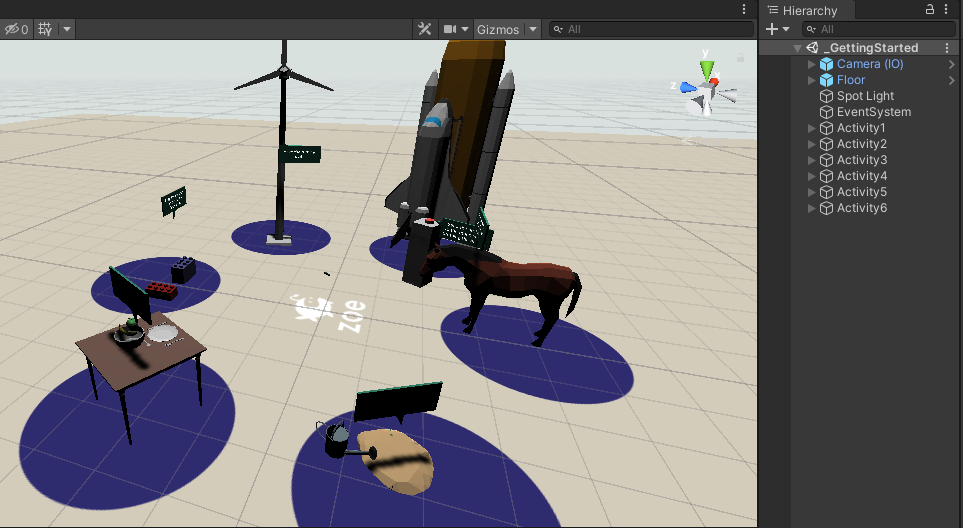Click the orientation gizmo green Y axis
The image size is (963, 528).
[707, 68]
